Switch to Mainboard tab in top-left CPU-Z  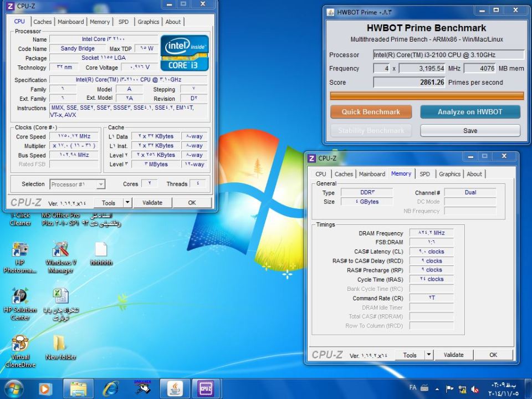(x=70, y=22)
